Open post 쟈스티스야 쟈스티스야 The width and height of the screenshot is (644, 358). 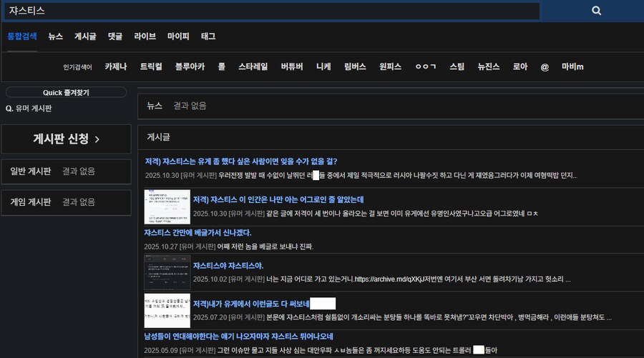(228, 265)
